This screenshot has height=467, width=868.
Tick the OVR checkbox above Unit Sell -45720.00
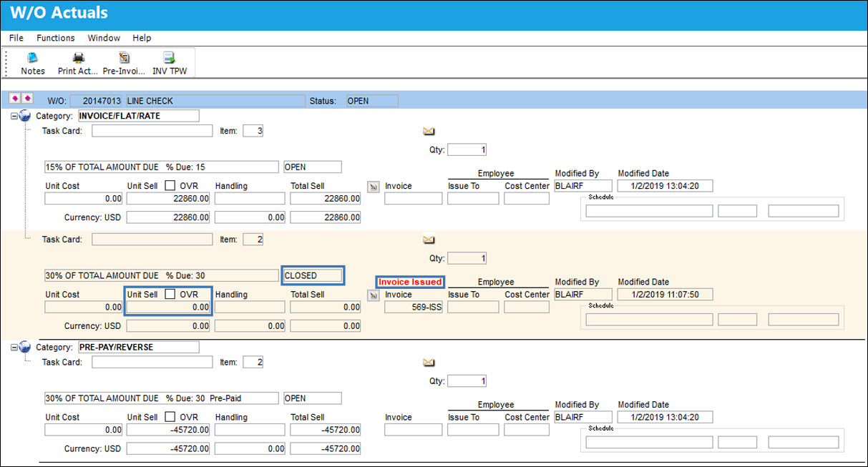[170, 417]
